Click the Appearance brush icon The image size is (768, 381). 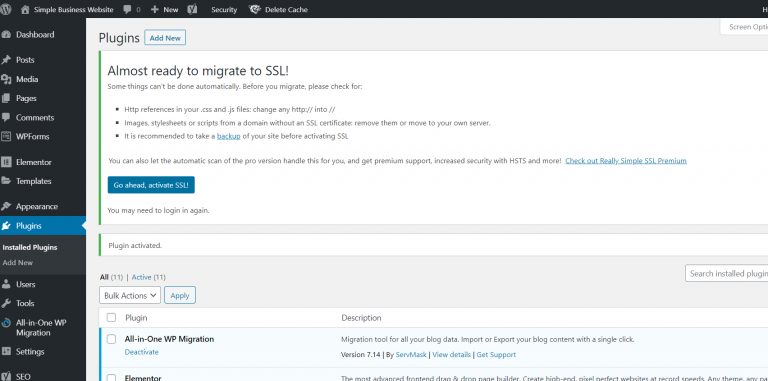click(6, 207)
